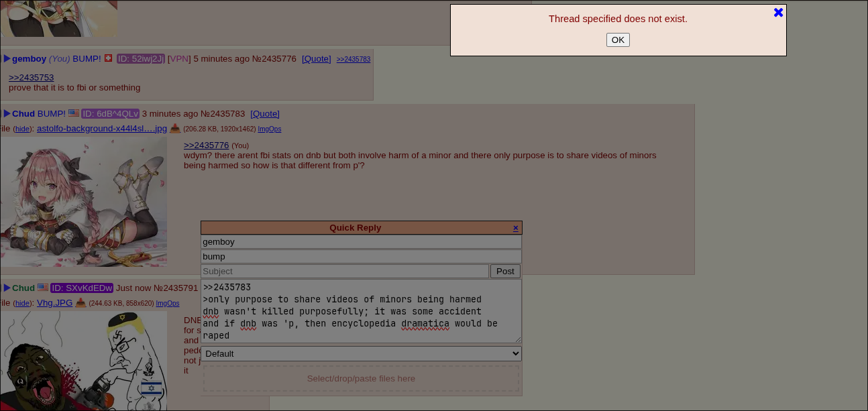
Task: Select poster ID SXvKdEDw badge
Action: [x=82, y=288]
